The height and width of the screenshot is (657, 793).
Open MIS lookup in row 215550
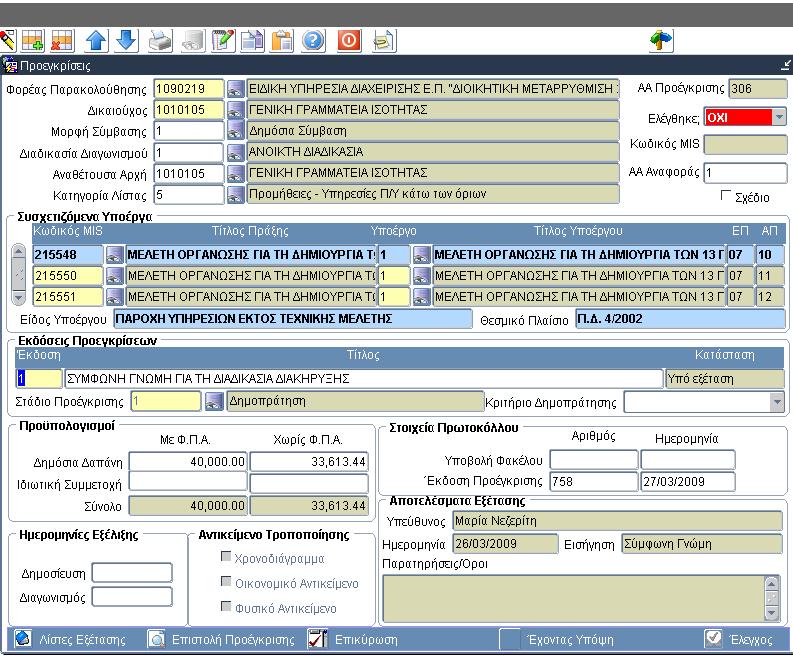click(114, 276)
